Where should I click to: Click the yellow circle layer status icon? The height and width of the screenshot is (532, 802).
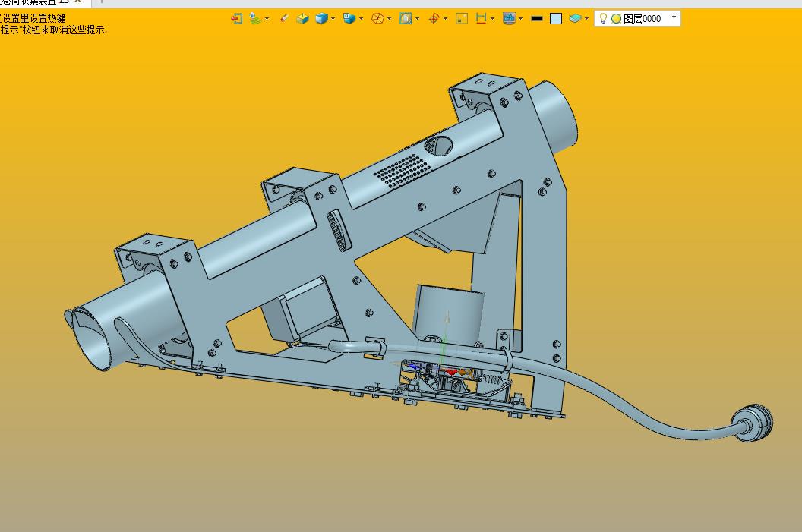point(617,19)
